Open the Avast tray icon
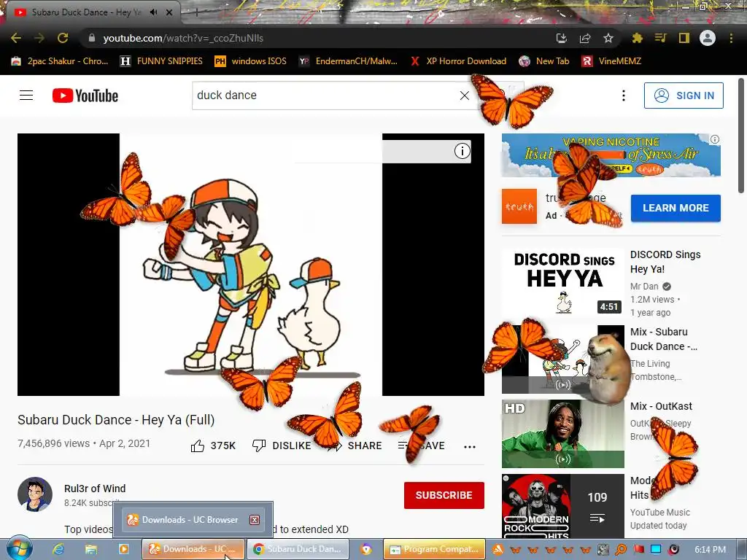The width and height of the screenshot is (747, 560). pos(498,550)
